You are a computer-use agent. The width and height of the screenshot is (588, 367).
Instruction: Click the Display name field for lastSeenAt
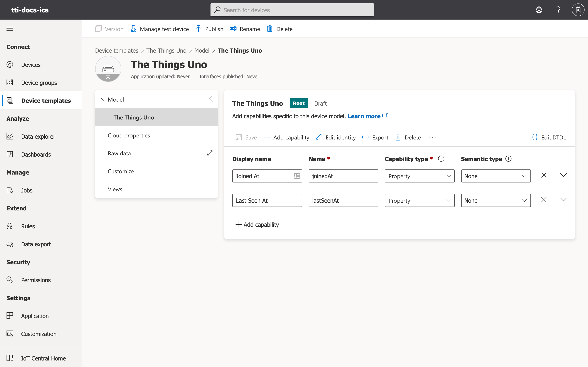coord(267,200)
